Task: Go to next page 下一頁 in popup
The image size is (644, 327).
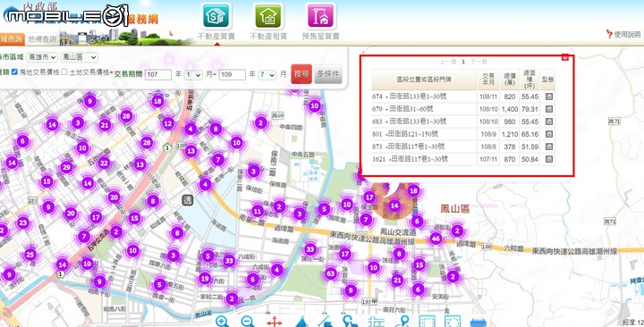Action: pyautogui.click(x=479, y=62)
